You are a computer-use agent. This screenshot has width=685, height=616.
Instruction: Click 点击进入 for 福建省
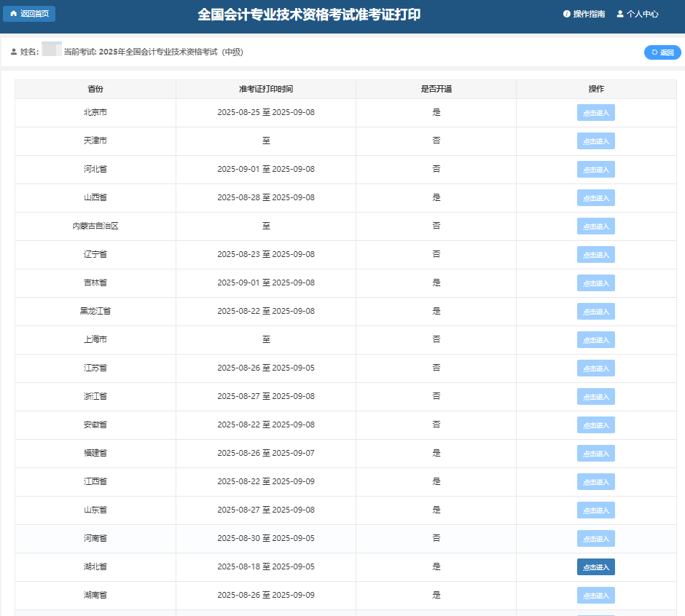click(x=595, y=453)
